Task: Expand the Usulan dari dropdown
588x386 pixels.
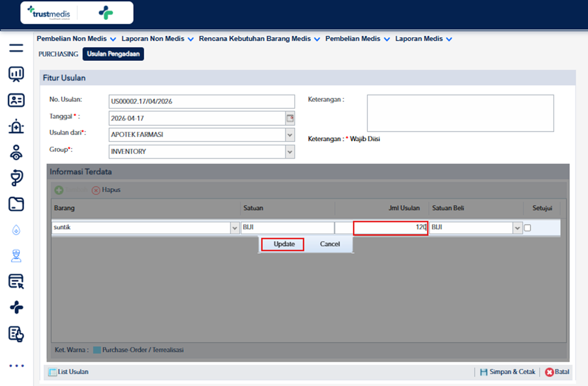Action: point(290,134)
